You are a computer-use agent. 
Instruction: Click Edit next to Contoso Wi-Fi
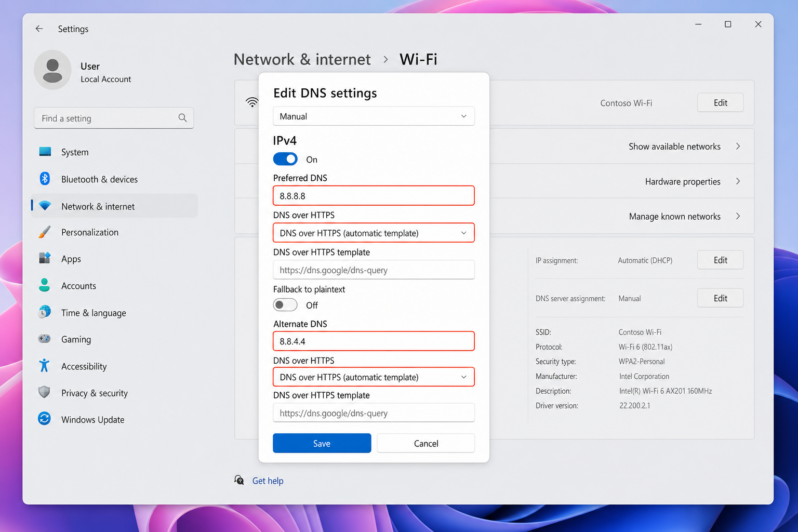720,102
